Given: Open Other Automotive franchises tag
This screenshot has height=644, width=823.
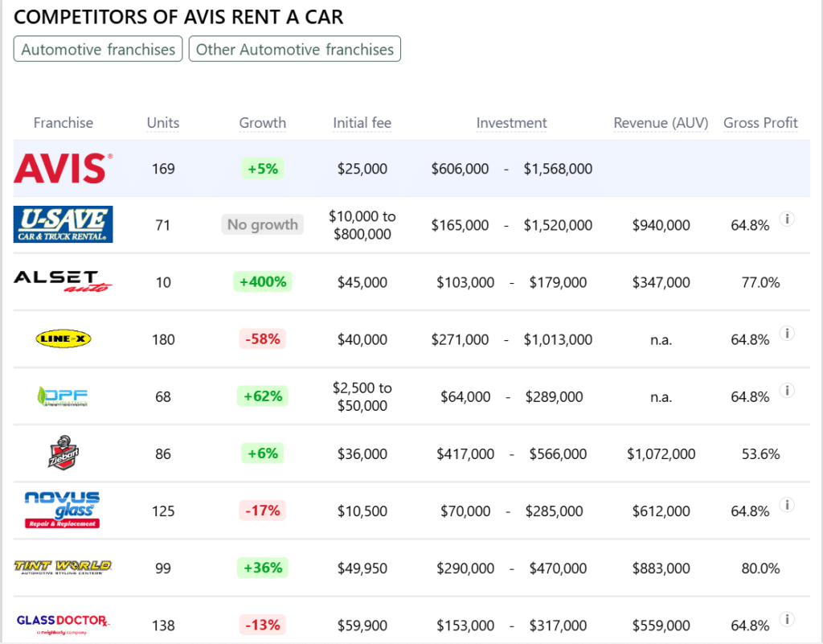Looking at the screenshot, I should (x=295, y=49).
